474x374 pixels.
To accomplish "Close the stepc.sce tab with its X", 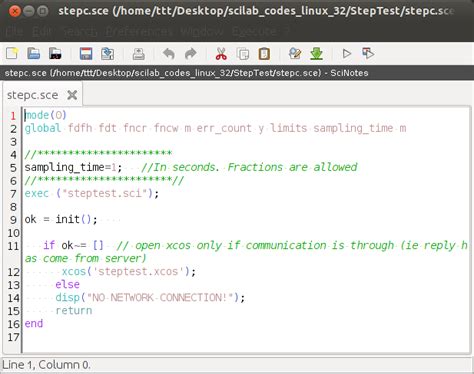I will click(x=72, y=95).
